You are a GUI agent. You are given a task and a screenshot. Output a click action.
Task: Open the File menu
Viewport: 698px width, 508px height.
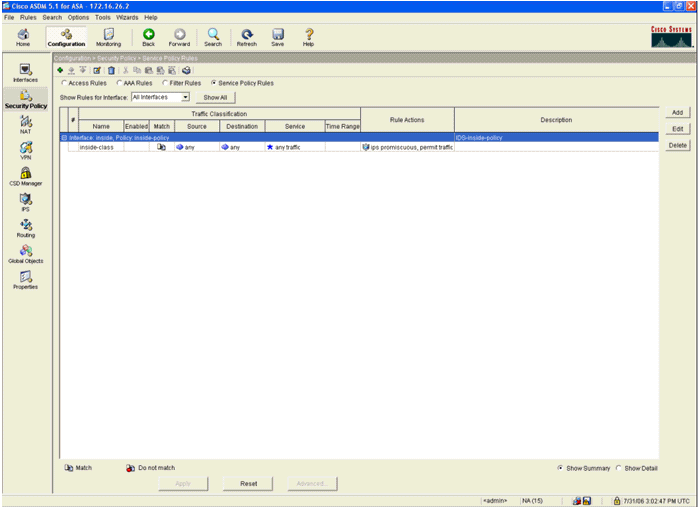(9, 17)
